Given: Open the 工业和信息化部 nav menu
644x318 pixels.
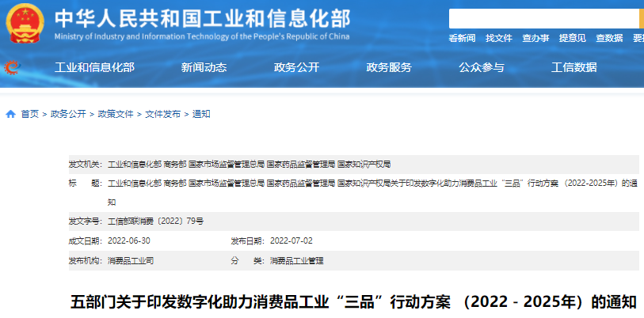Looking at the screenshot, I should point(94,67).
